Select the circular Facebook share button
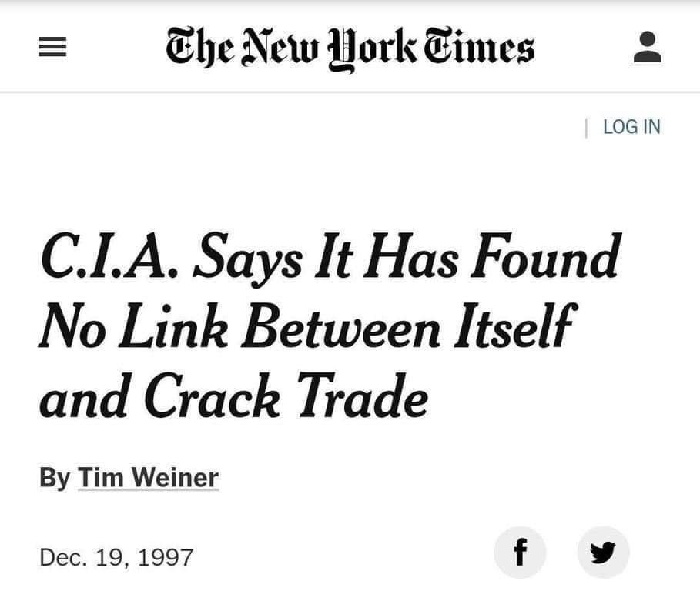Image resolution: width=700 pixels, height=591 pixels. pos(521,552)
